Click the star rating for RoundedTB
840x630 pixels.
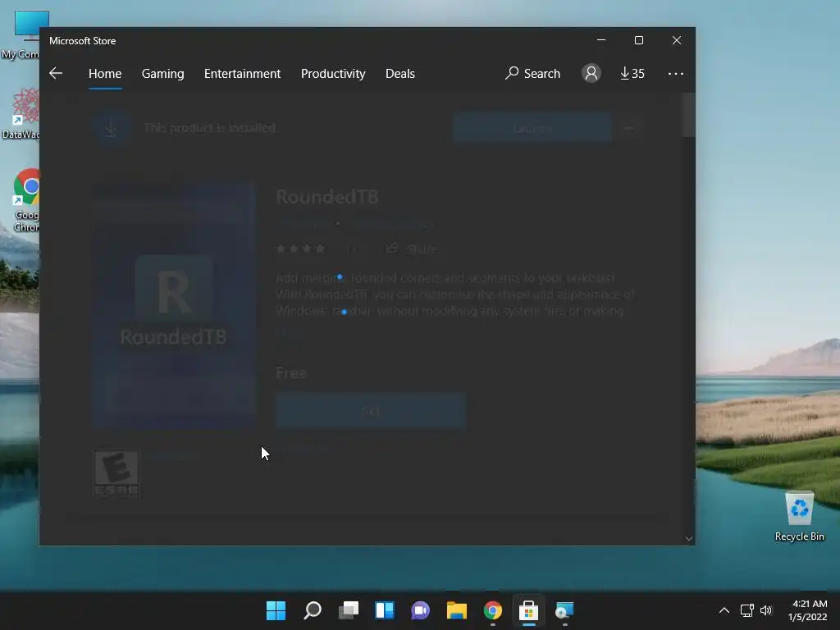300,249
